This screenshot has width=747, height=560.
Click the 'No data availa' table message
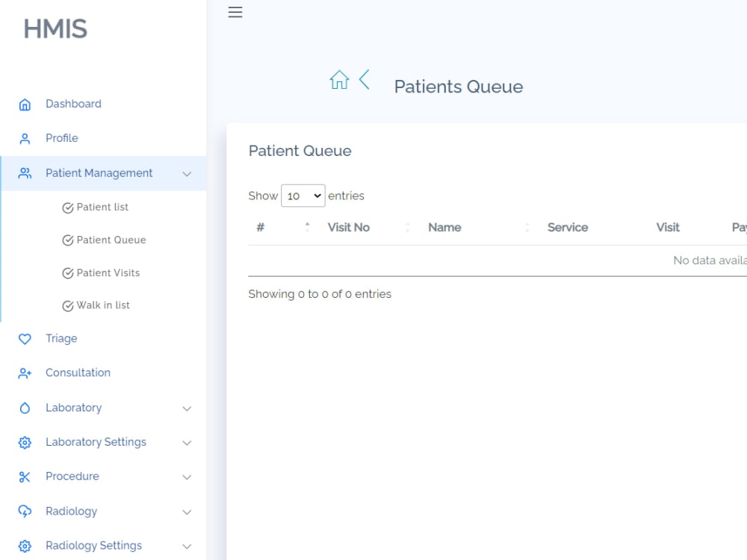pyautogui.click(x=710, y=261)
